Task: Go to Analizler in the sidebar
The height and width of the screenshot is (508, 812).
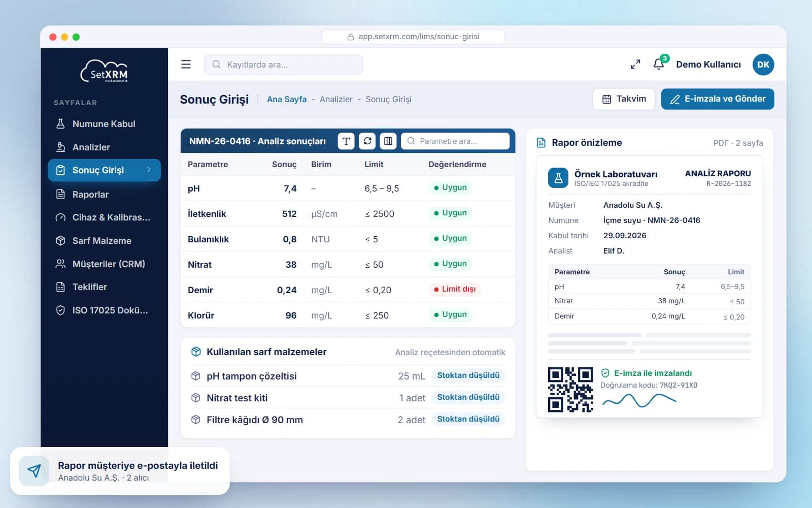Action: tap(104, 147)
